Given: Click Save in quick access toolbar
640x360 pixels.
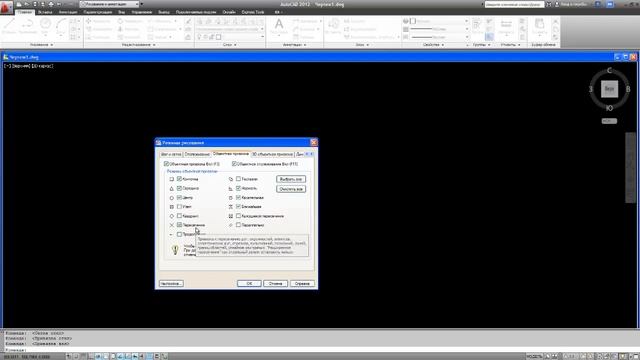Looking at the screenshot, I should click(35, 4).
